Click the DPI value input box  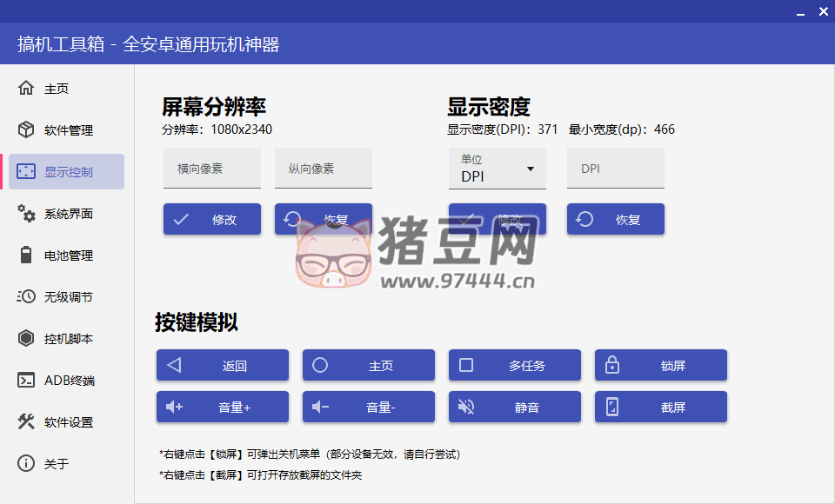(x=615, y=168)
